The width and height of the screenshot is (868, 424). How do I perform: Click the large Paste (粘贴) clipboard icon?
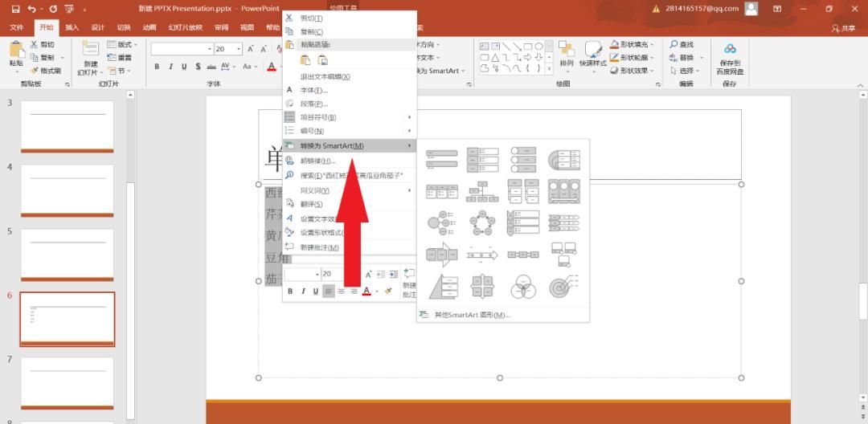click(x=17, y=50)
